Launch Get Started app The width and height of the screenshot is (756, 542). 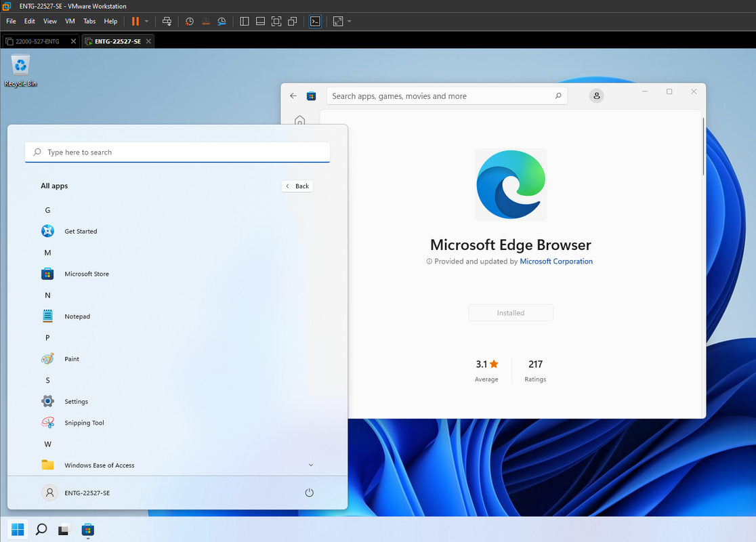[x=177, y=231]
